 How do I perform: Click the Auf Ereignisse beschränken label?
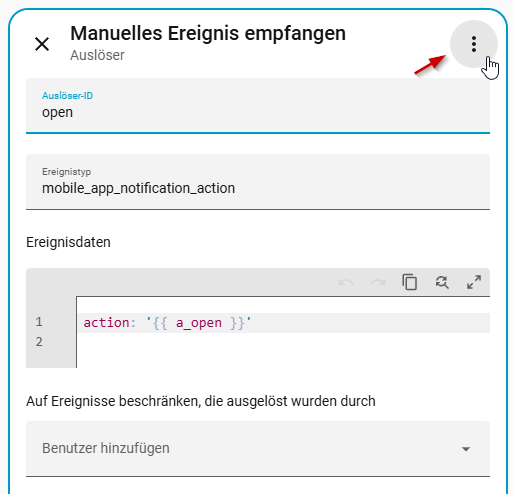click(201, 401)
